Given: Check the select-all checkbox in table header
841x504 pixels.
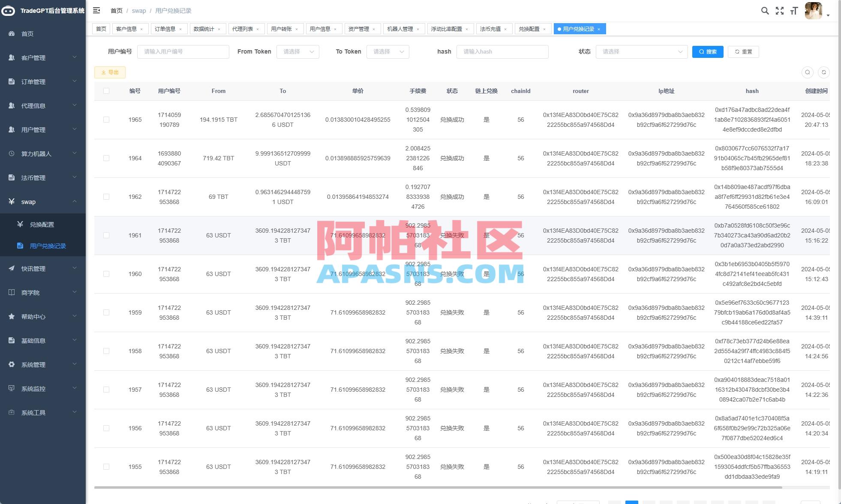Looking at the screenshot, I should (106, 91).
